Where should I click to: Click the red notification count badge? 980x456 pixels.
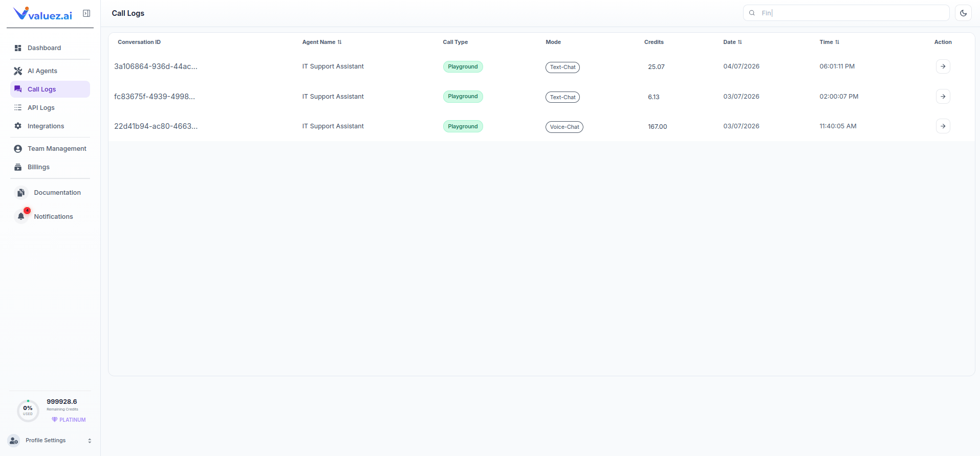[x=27, y=211]
